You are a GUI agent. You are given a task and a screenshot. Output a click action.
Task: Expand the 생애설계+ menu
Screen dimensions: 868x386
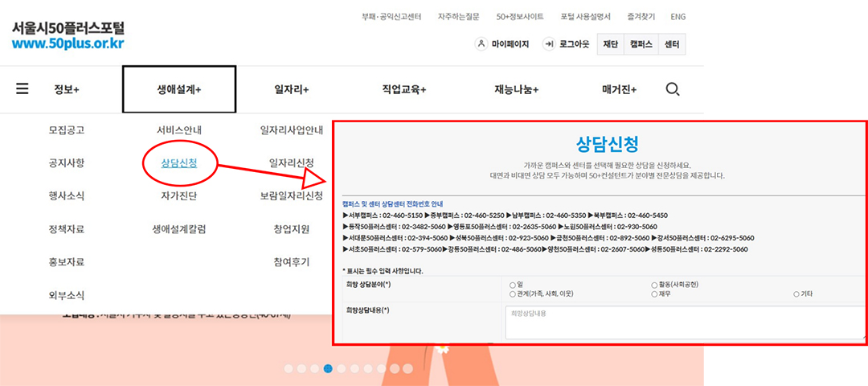[x=178, y=89]
